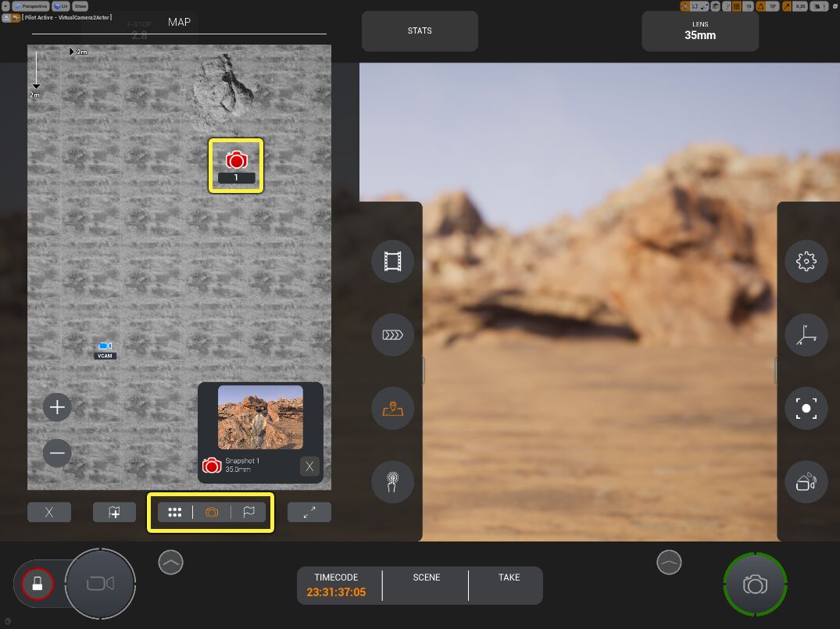Toggle the scale snap arrow icon
The image size is (840, 629).
(x=786, y=6)
